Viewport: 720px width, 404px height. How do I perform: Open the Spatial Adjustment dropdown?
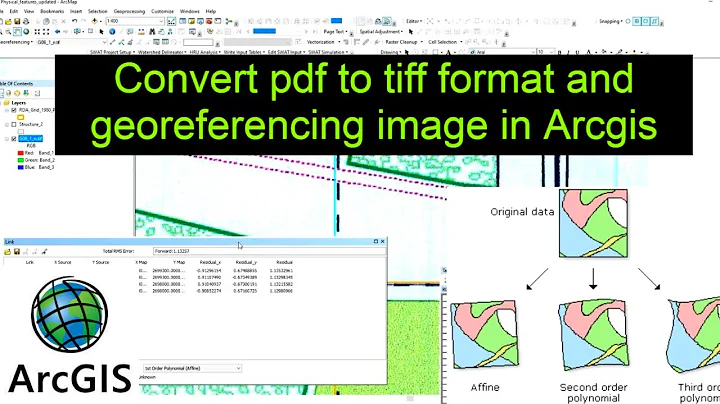[x=381, y=32]
